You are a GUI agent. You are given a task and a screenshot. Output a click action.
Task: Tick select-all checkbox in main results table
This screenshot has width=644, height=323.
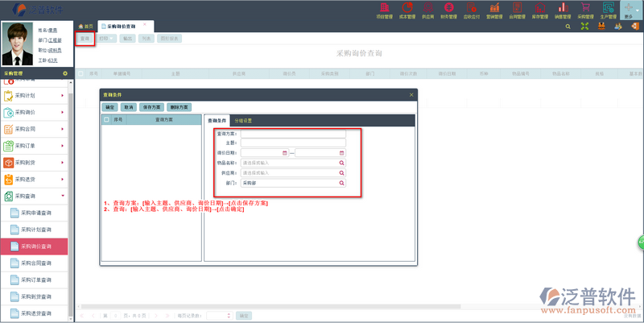(80, 73)
